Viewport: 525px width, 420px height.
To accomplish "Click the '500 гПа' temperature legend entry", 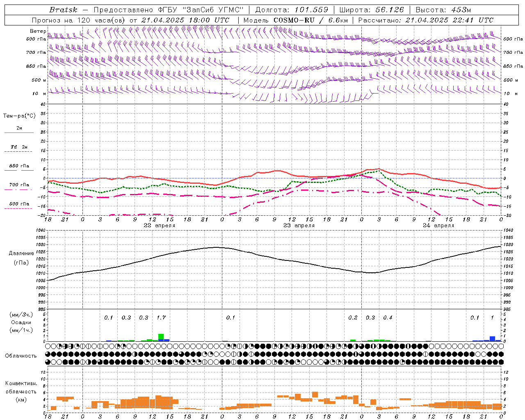I will [19, 204].
